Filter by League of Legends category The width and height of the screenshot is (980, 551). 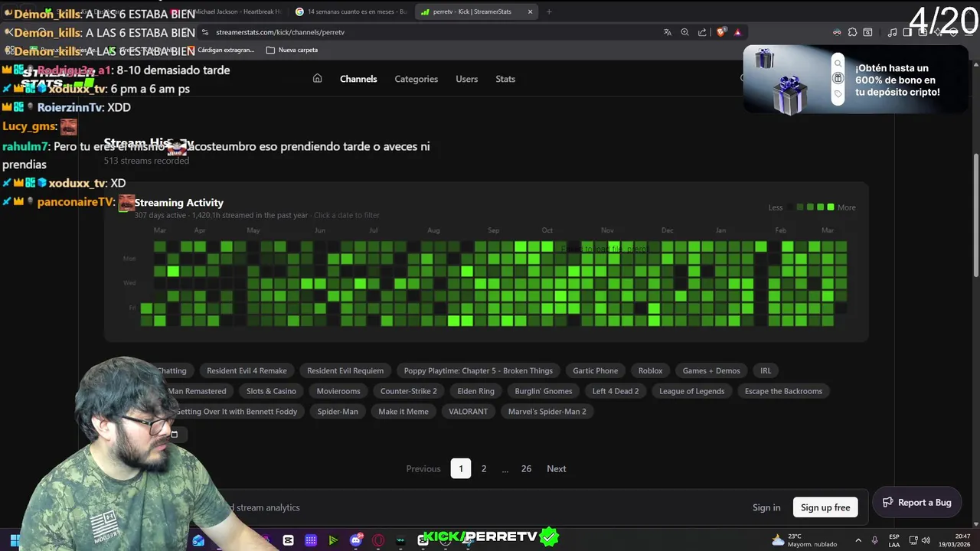pyautogui.click(x=692, y=391)
